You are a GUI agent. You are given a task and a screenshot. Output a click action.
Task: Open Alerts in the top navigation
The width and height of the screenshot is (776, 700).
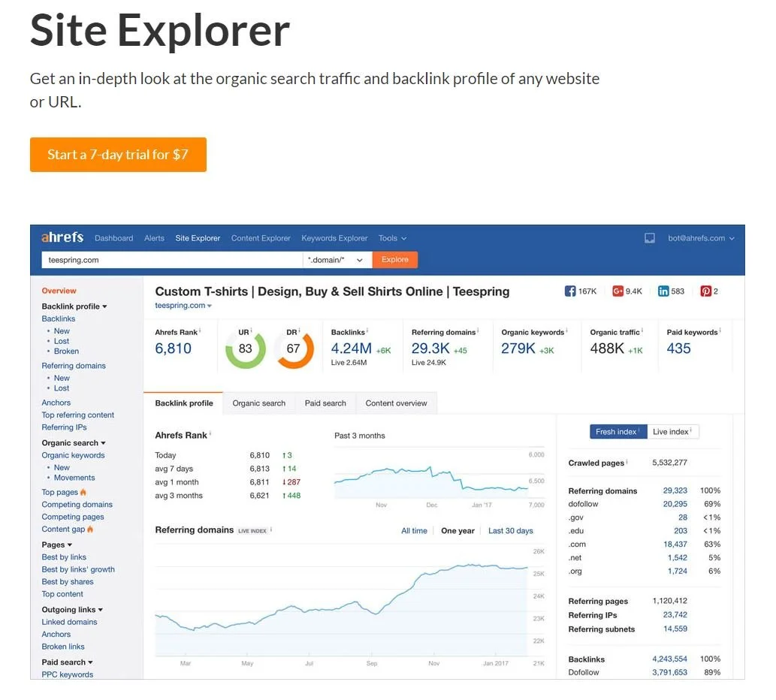[x=155, y=238]
